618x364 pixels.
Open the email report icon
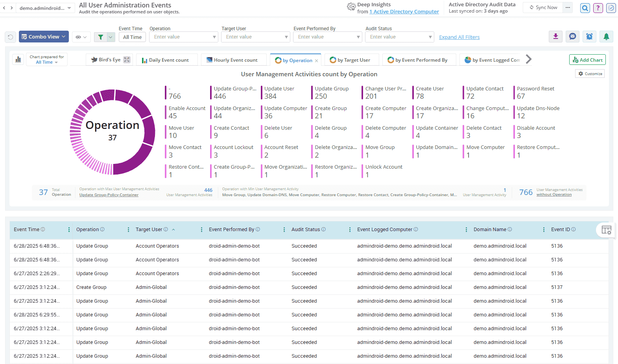click(x=572, y=37)
